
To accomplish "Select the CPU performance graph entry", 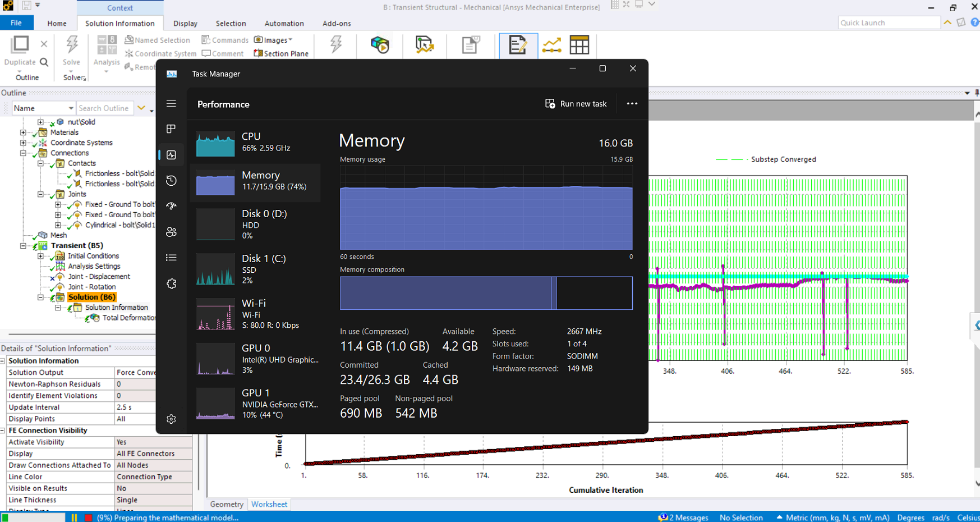I will pos(255,143).
